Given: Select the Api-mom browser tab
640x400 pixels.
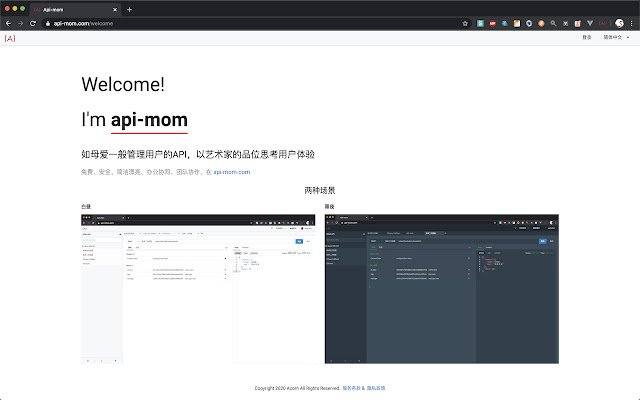Looking at the screenshot, I should (75, 9).
